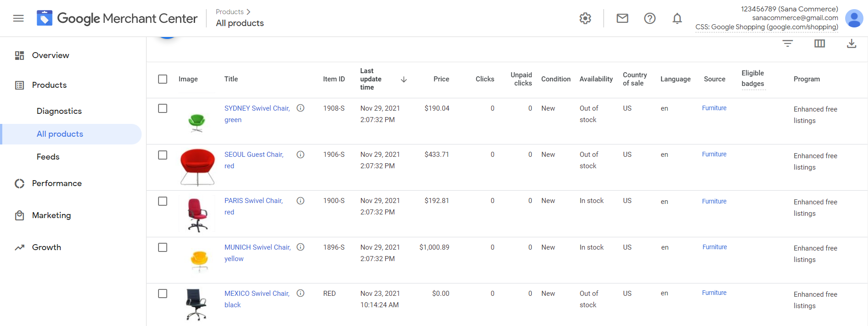868x326 pixels.
Task: Click the $1,000.89 price cell
Action: [434, 247]
